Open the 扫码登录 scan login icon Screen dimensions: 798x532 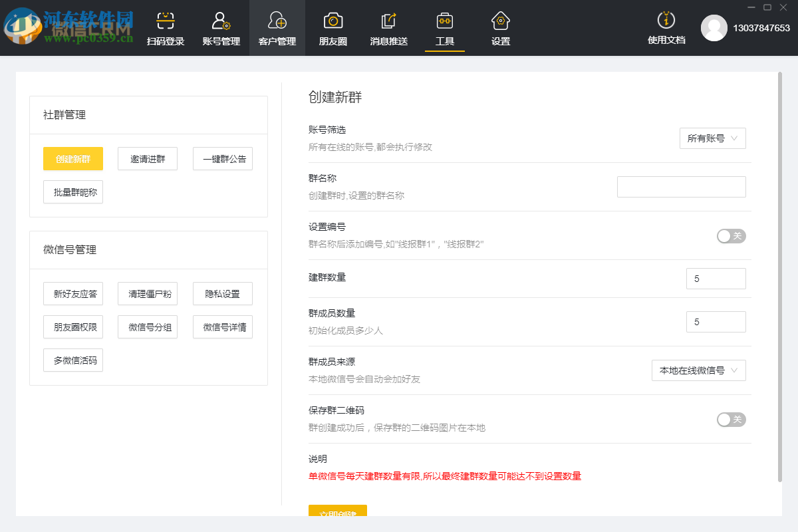coord(165,20)
